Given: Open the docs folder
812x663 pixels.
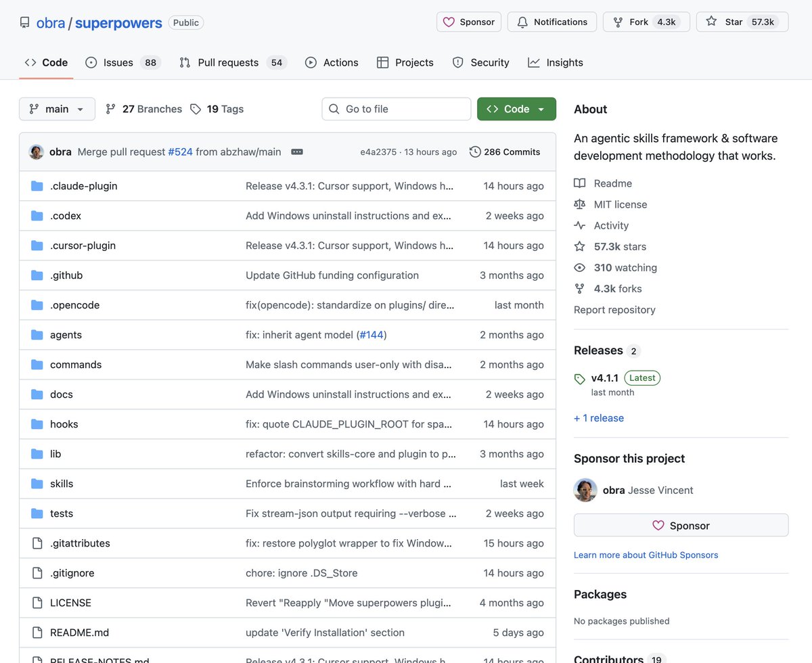Looking at the screenshot, I should (62, 394).
